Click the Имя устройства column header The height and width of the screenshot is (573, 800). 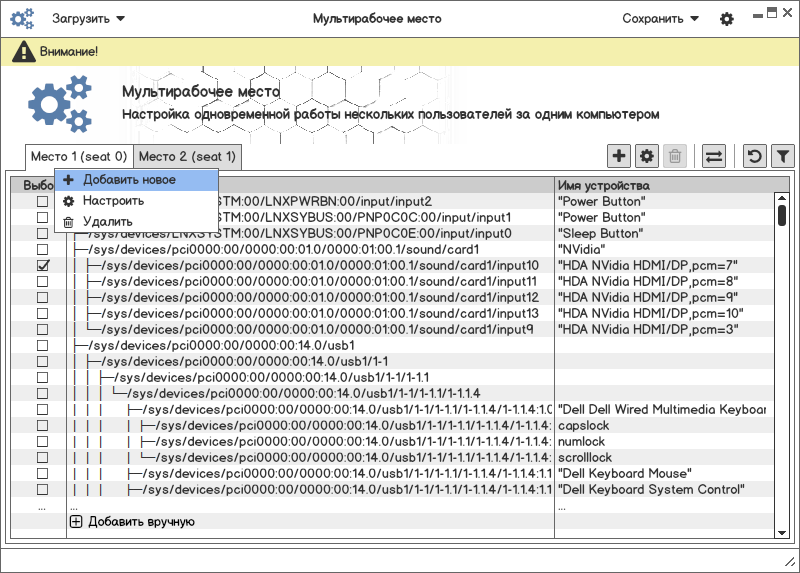coord(606,186)
